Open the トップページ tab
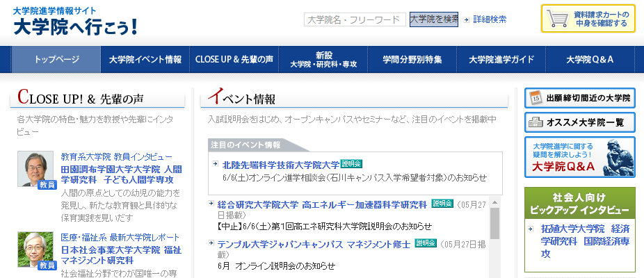Screen dimensions: 644x278 pos(56,60)
